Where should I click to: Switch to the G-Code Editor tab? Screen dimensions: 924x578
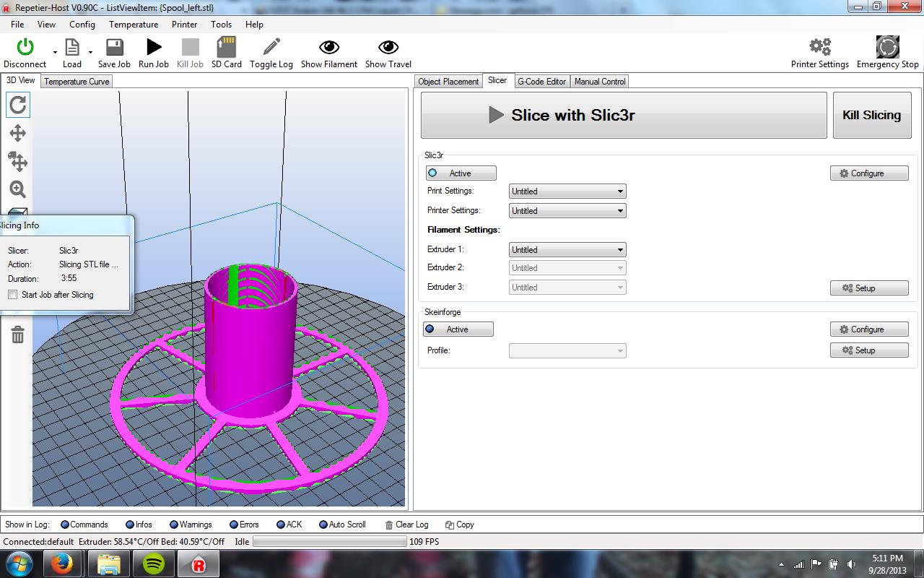541,82
